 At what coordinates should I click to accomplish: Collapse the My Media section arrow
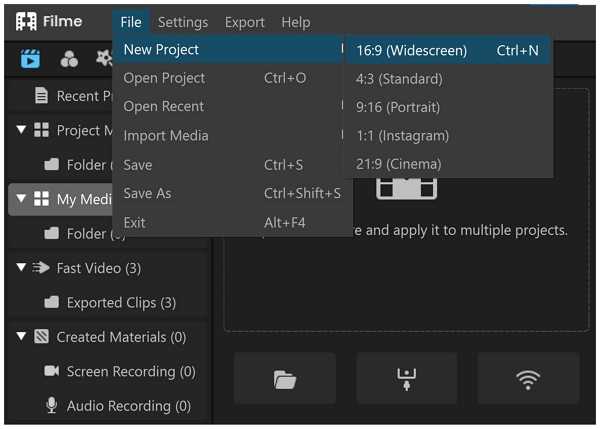coord(21,199)
